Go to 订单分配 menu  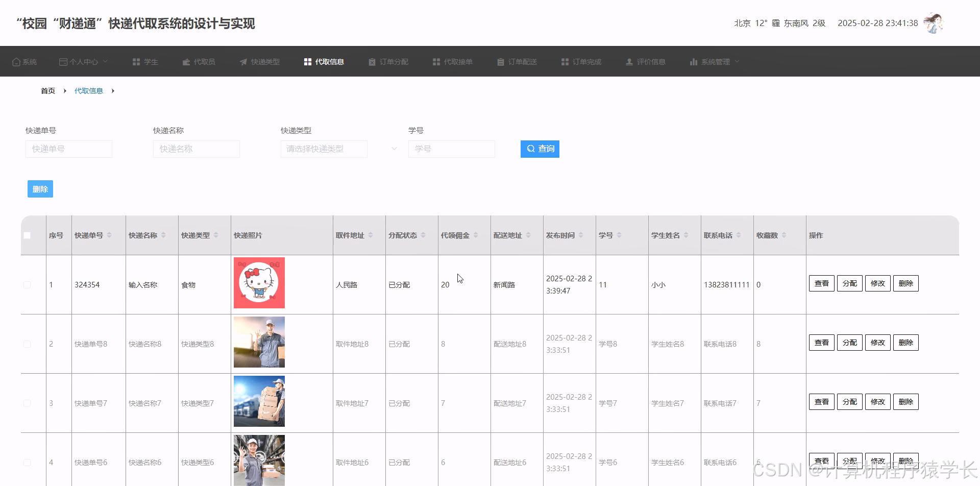click(x=388, y=62)
